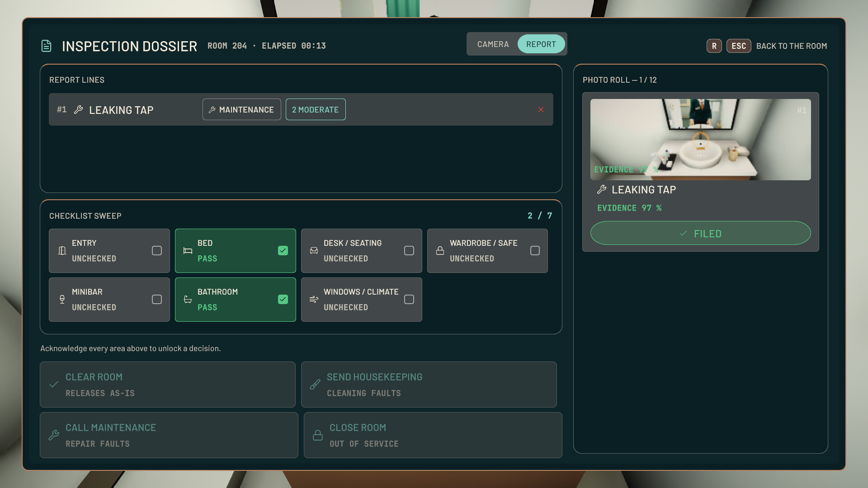This screenshot has width=868, height=488.
Task: Tick the Entry checkbox
Action: (157, 251)
